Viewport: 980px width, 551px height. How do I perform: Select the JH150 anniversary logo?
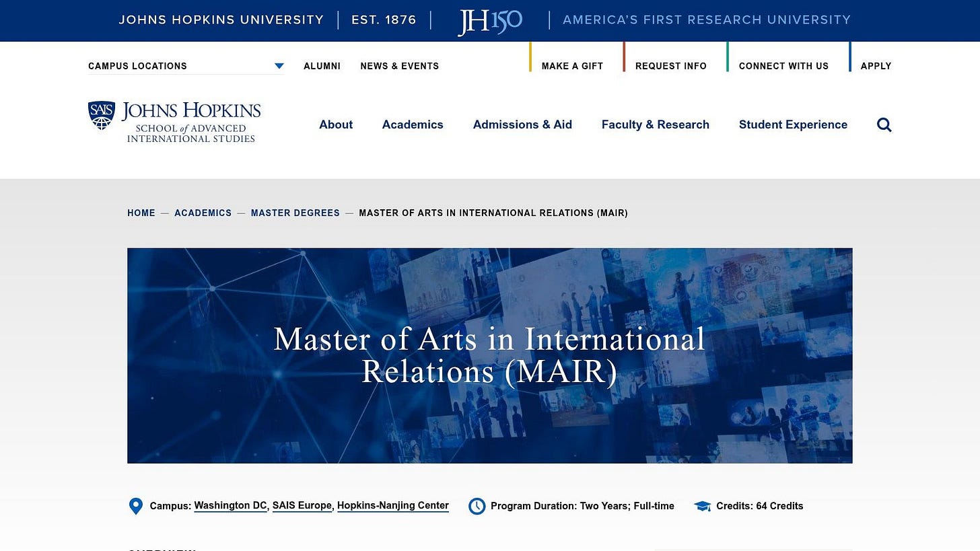tap(489, 20)
